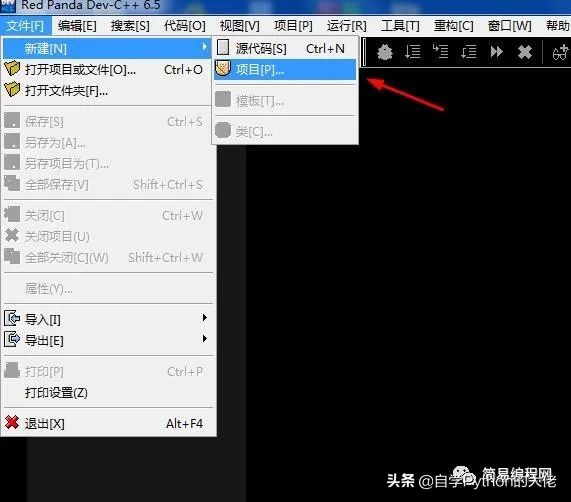Click the continue double-arrow toolbar icon

tap(496, 52)
